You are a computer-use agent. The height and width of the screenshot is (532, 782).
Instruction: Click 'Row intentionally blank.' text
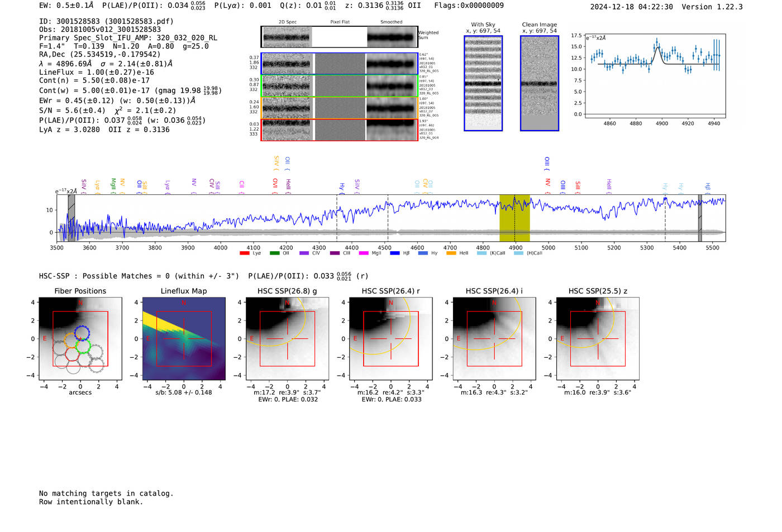[x=91, y=502]
